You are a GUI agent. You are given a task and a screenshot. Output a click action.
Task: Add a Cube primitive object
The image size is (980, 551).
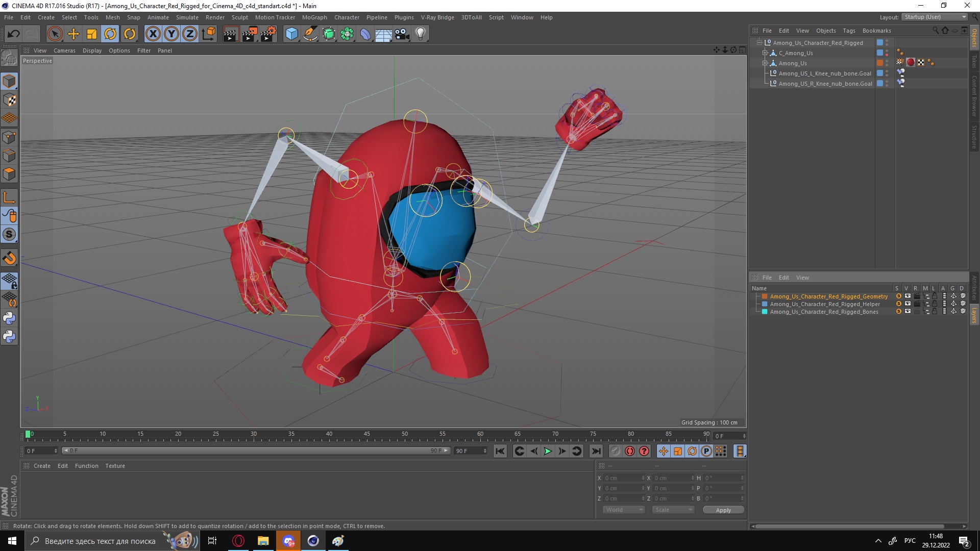[291, 34]
